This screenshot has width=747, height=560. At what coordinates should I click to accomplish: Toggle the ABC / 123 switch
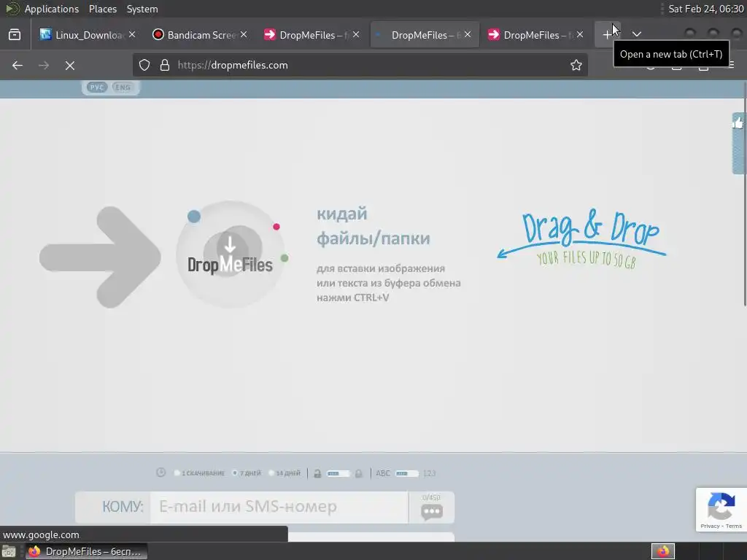coord(407,473)
